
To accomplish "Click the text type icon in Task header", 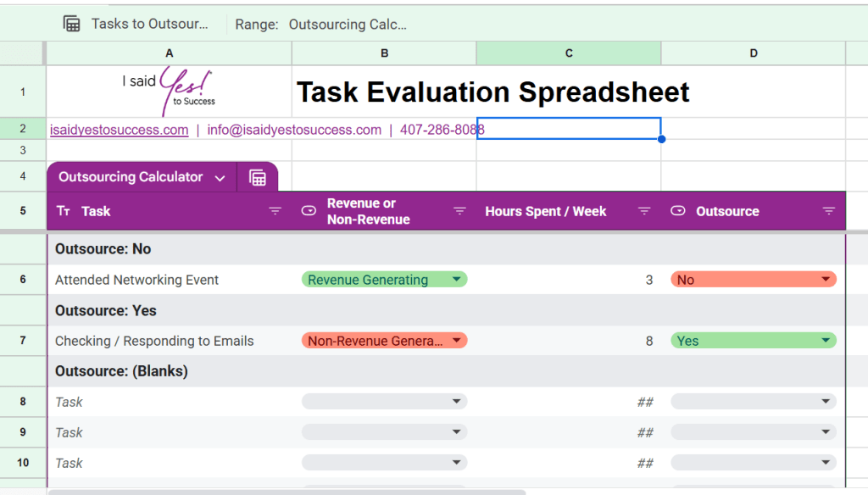I will click(x=64, y=211).
